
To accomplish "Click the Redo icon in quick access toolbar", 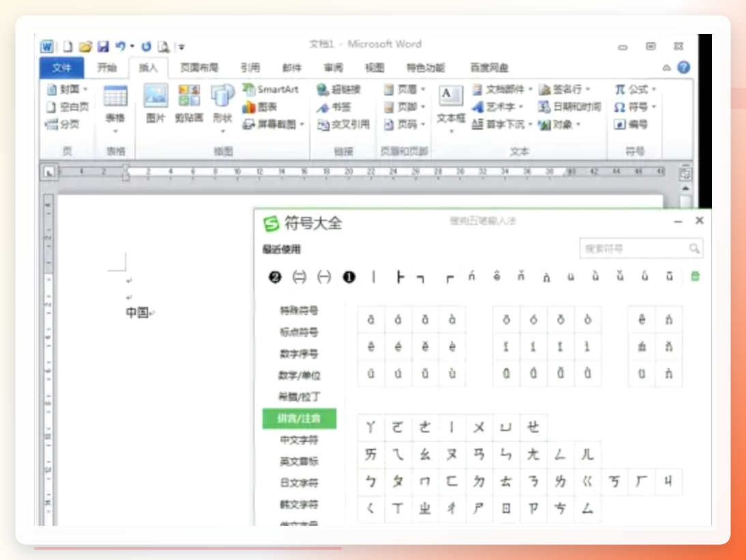I will [146, 46].
